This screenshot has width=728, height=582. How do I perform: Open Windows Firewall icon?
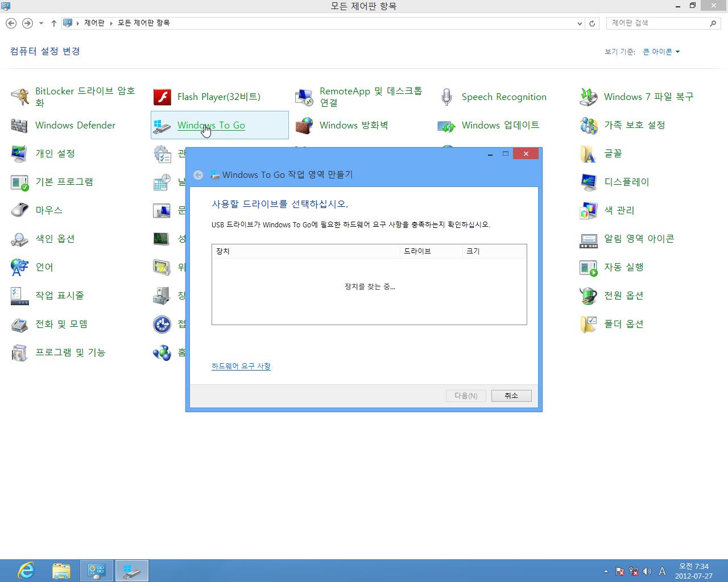(x=304, y=126)
